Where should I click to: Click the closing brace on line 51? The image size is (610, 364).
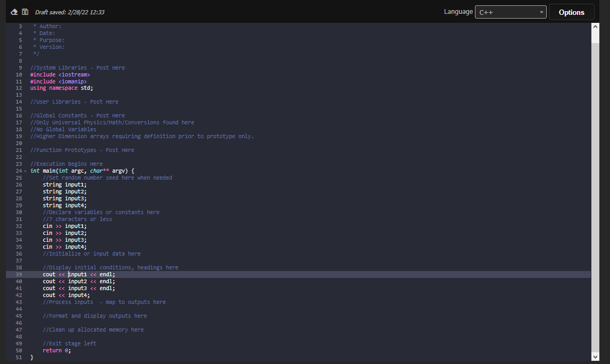pos(31,357)
